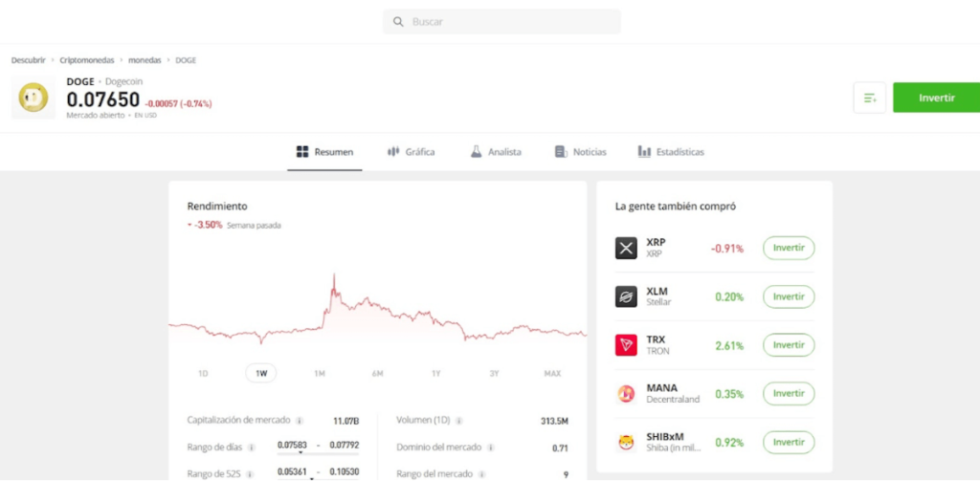
Task: Click the Stellar XLM logo icon
Action: (626, 296)
